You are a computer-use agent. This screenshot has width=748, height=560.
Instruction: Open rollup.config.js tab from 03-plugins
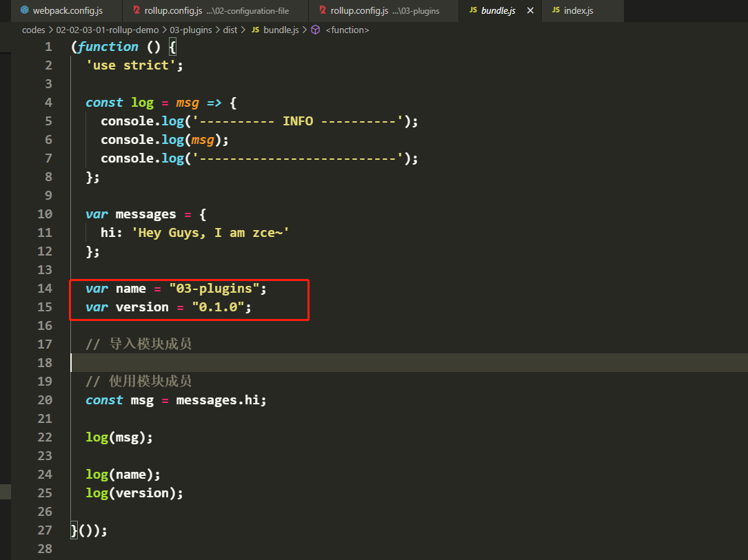tap(383, 10)
